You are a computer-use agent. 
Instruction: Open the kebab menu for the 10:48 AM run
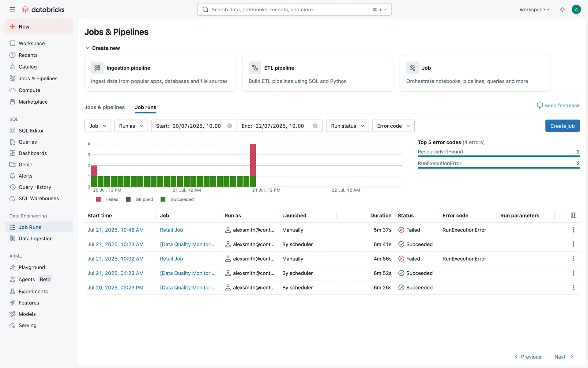574,230
